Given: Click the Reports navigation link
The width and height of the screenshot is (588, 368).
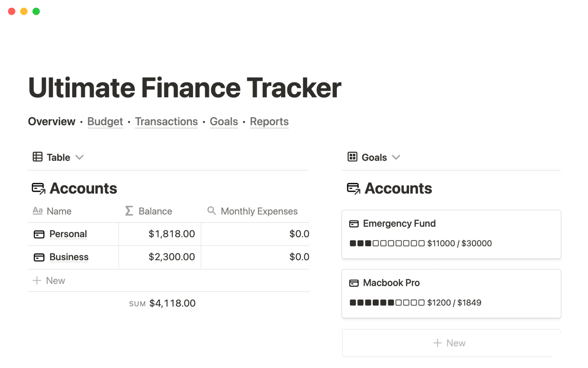Looking at the screenshot, I should click(269, 122).
